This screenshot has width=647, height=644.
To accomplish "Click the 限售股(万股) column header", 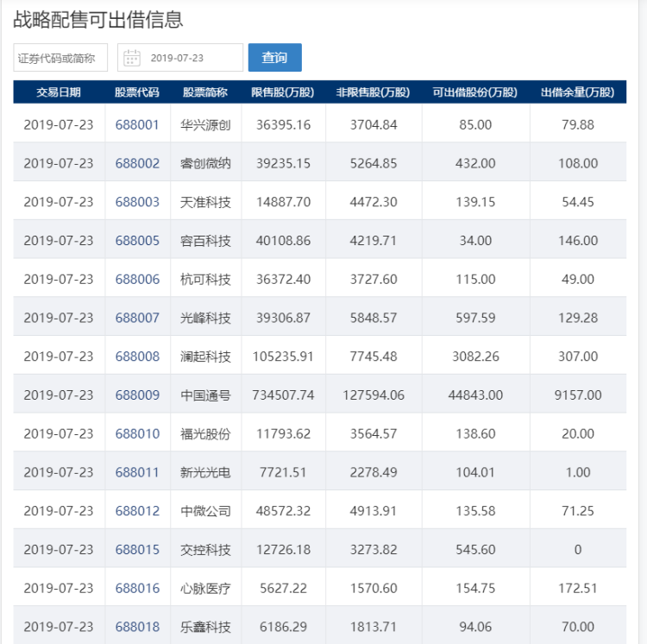I will pyautogui.click(x=283, y=92).
